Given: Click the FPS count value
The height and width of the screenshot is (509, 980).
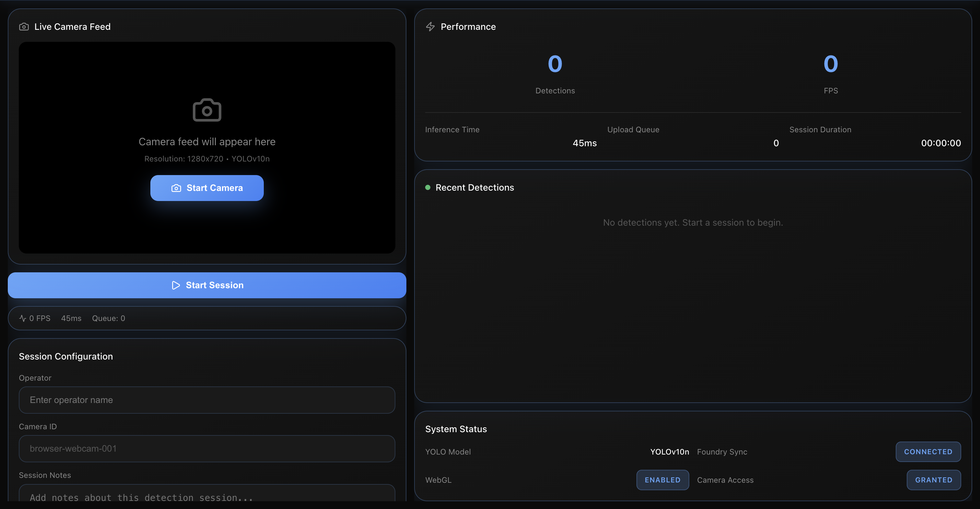Looking at the screenshot, I should point(831,64).
